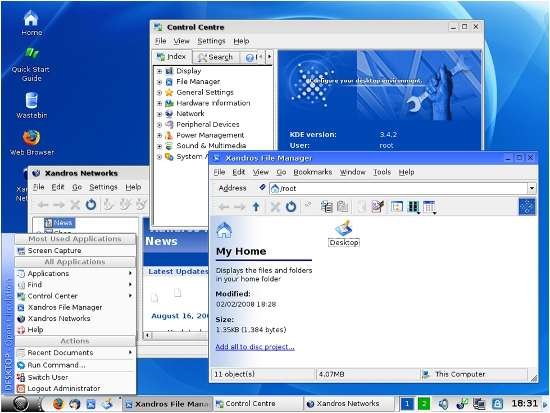
Task: Click the volume icon in system tray
Action: click(443, 404)
